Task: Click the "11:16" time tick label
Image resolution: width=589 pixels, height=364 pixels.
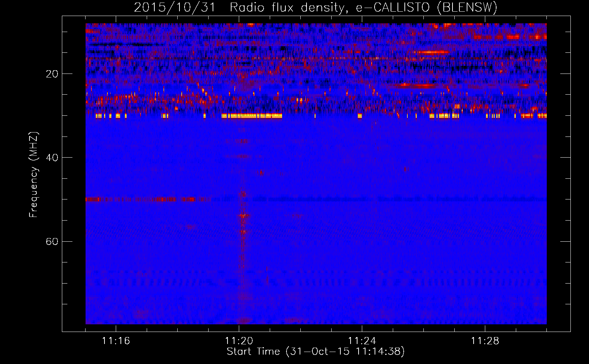Action: pos(116,341)
